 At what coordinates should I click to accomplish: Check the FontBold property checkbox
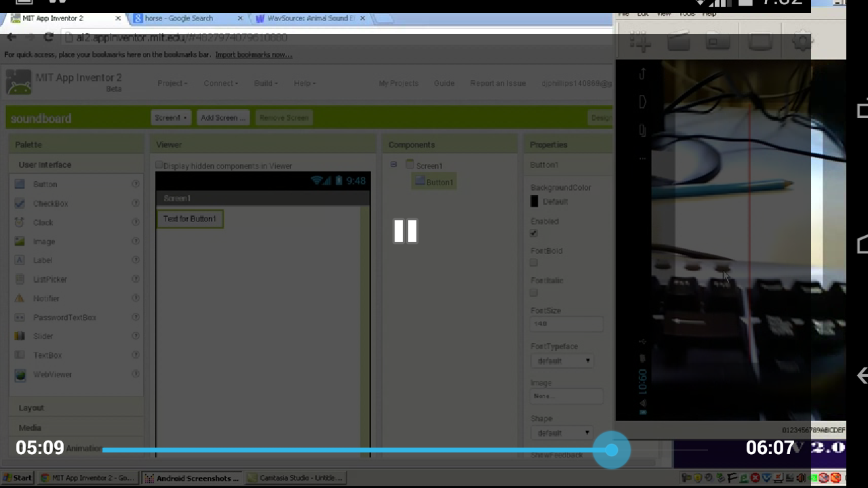[534, 263]
